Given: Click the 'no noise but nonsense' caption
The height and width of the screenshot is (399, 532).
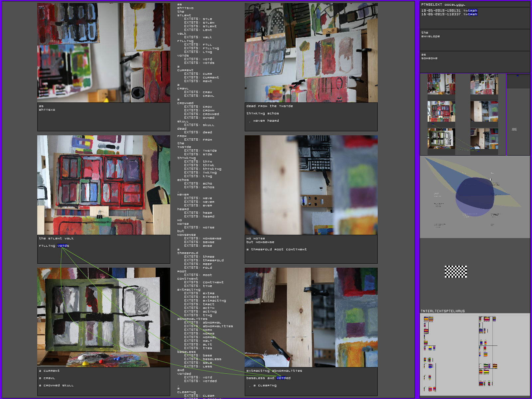Looking at the screenshot, I should tap(260, 240).
